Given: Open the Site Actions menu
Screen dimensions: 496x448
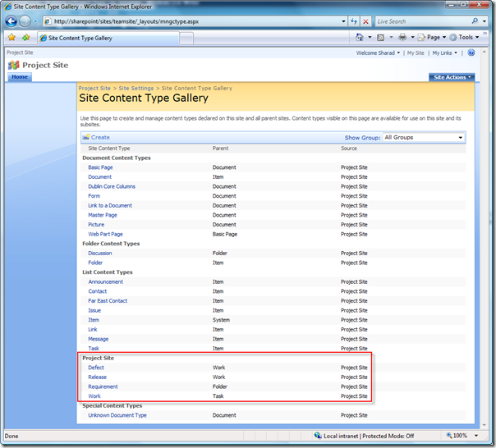Looking at the screenshot, I should pyautogui.click(x=452, y=77).
